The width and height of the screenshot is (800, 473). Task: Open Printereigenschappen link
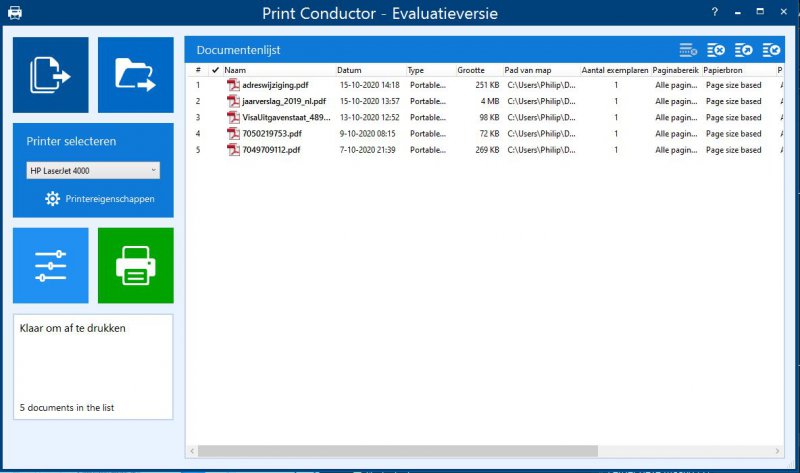tap(110, 199)
